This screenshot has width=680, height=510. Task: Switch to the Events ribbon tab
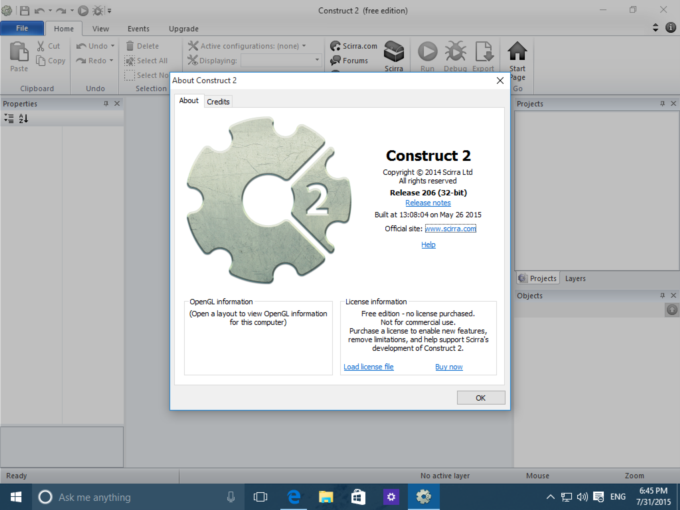click(138, 29)
